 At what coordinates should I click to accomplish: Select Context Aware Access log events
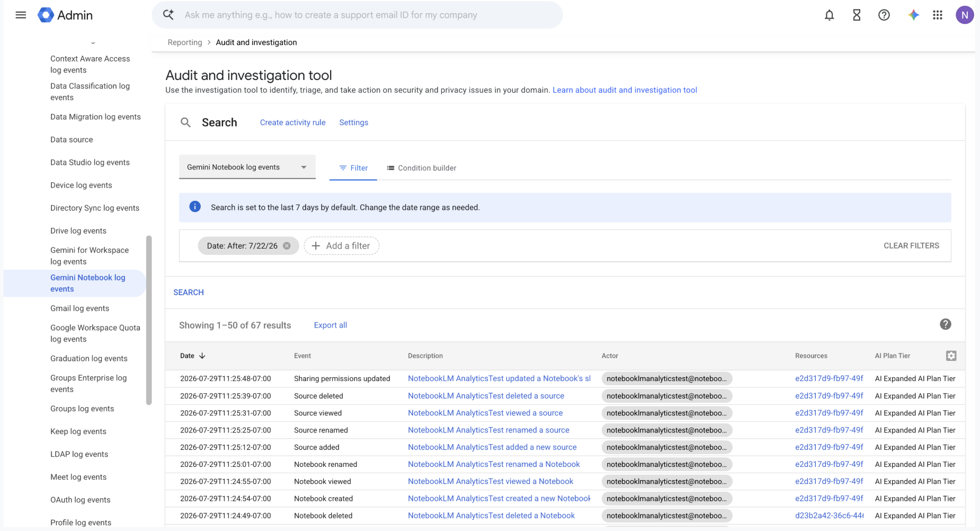pyautogui.click(x=90, y=64)
